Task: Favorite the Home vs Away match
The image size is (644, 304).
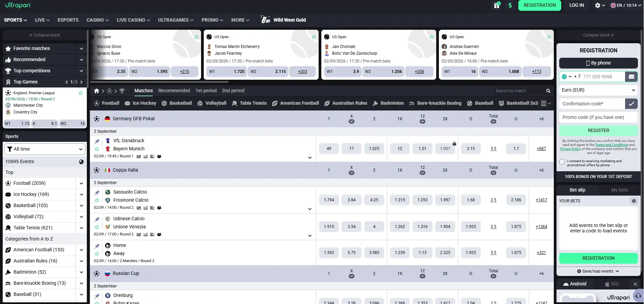Action: pos(97,254)
